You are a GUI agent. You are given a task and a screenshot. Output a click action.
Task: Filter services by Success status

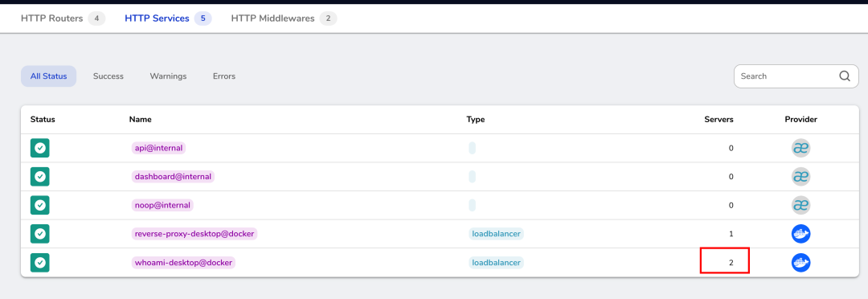(x=108, y=76)
